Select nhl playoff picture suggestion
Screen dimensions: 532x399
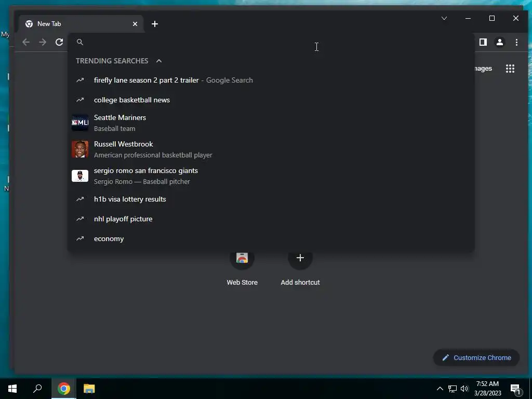pos(271,219)
